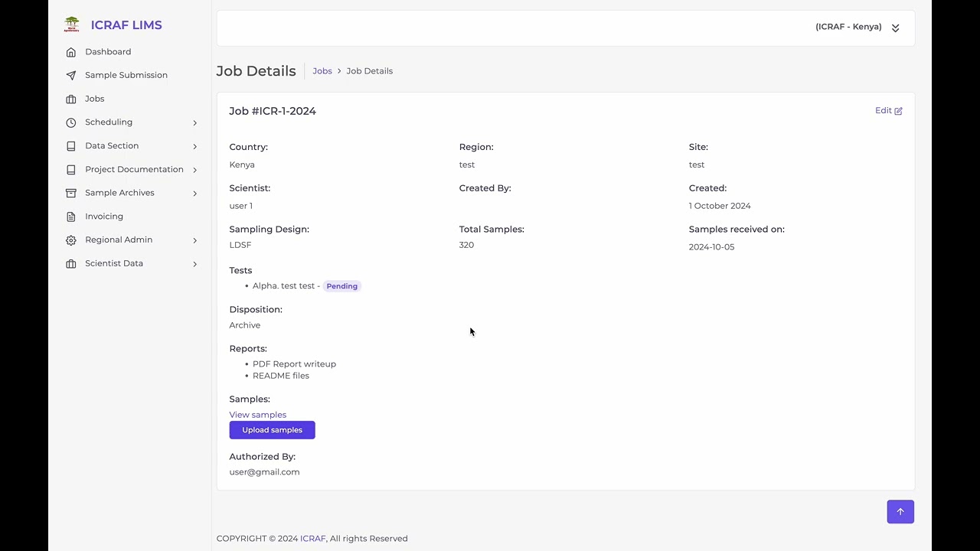Click the Created By label

(x=485, y=188)
